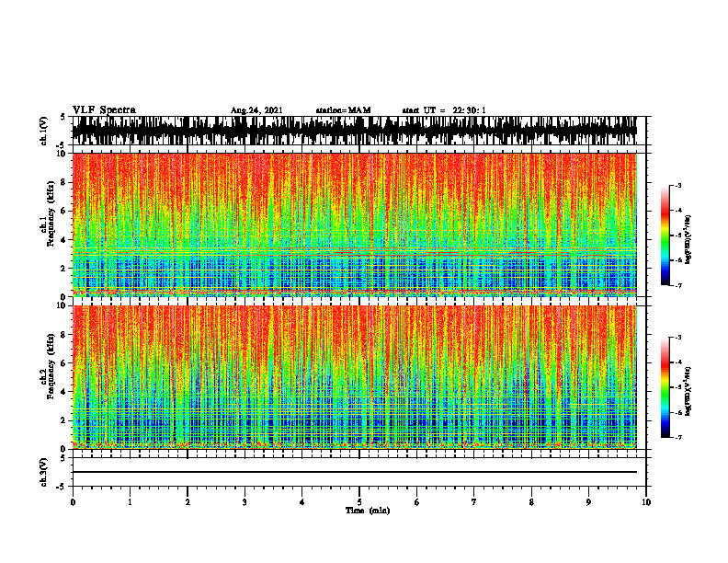The width and height of the screenshot is (728, 563).
Task: Click the ch.2 color bar log(PSD) unit label
Action: coord(688,391)
